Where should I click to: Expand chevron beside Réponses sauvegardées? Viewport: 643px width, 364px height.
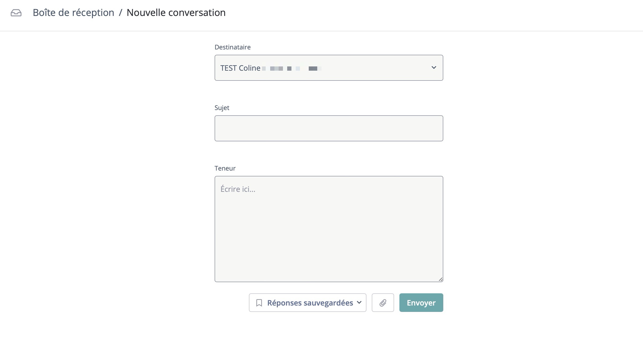[x=359, y=302]
